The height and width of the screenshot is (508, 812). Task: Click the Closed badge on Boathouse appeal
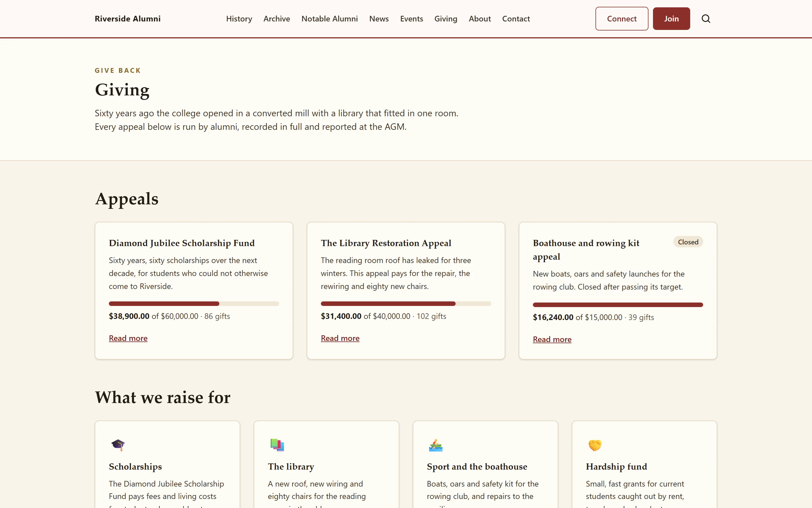(x=688, y=242)
